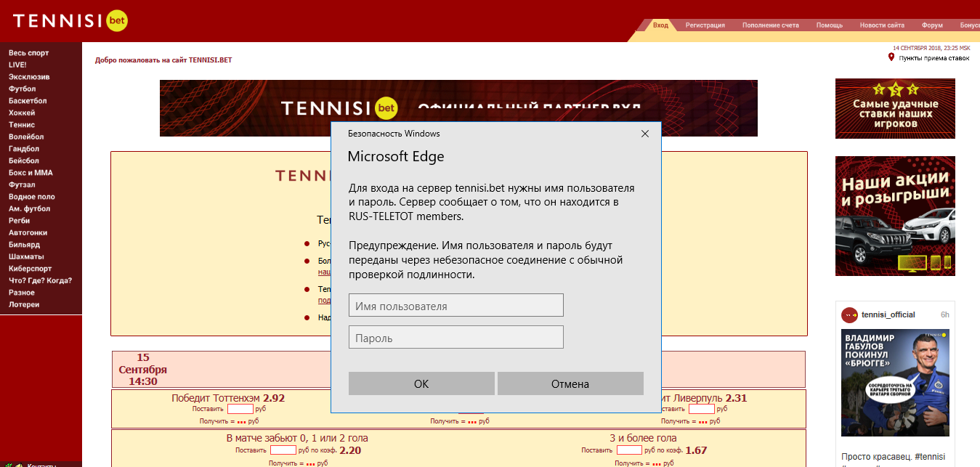Open the Пополнение счета tab
Image resolution: width=980 pixels, height=467 pixels.
point(770,25)
